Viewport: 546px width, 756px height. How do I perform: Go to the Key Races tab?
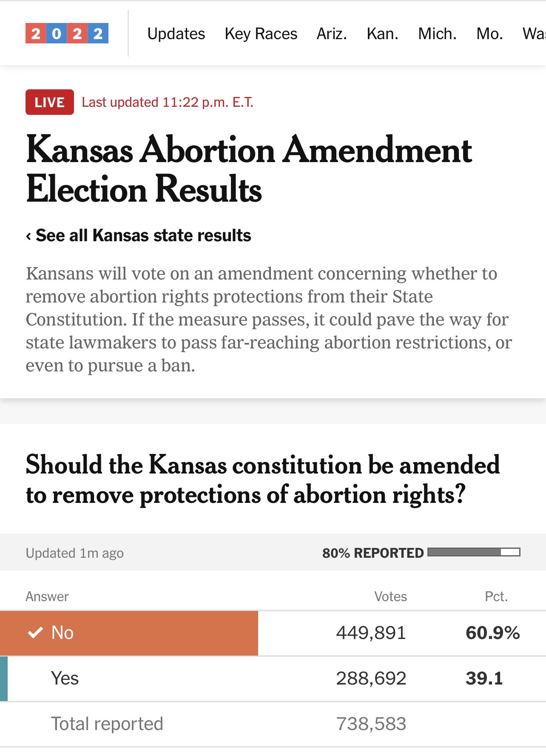[x=261, y=34]
